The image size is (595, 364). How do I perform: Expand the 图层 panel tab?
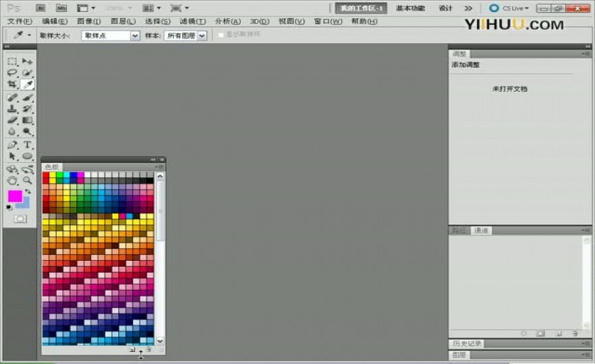pos(459,355)
